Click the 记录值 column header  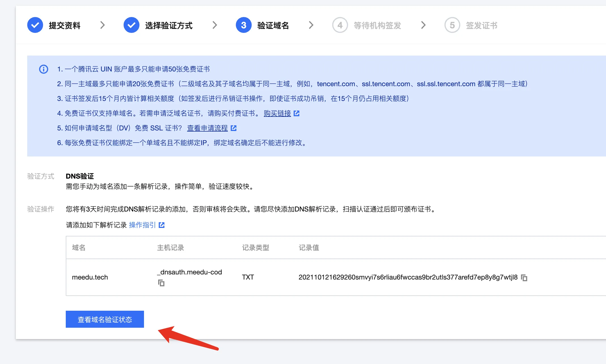(309, 248)
